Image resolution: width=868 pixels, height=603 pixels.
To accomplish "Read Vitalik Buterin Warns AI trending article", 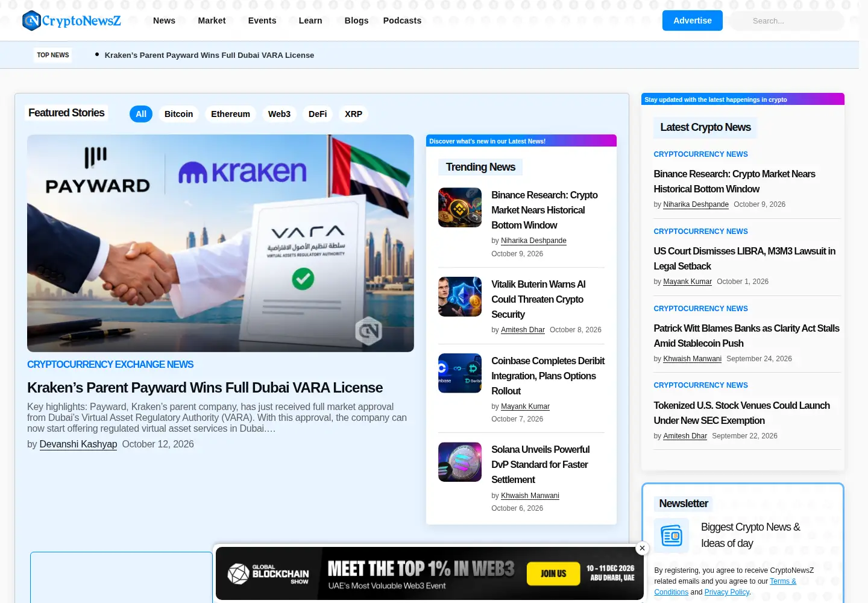I will [538, 299].
